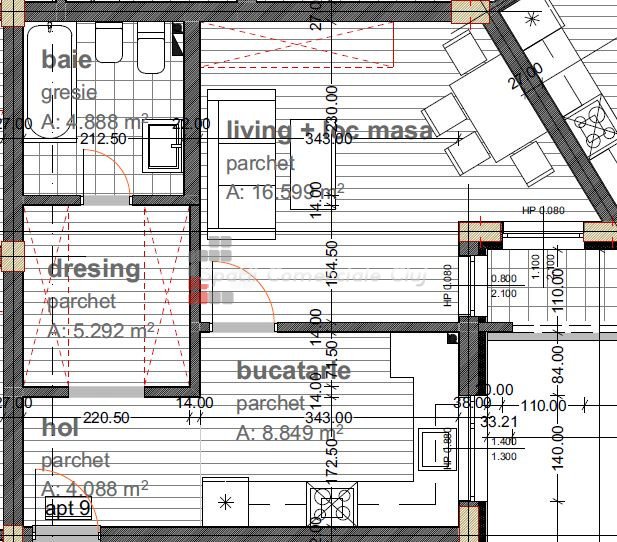Click the bathroom washbasin symbol
This screenshot has width=617, height=542.
coord(160,151)
